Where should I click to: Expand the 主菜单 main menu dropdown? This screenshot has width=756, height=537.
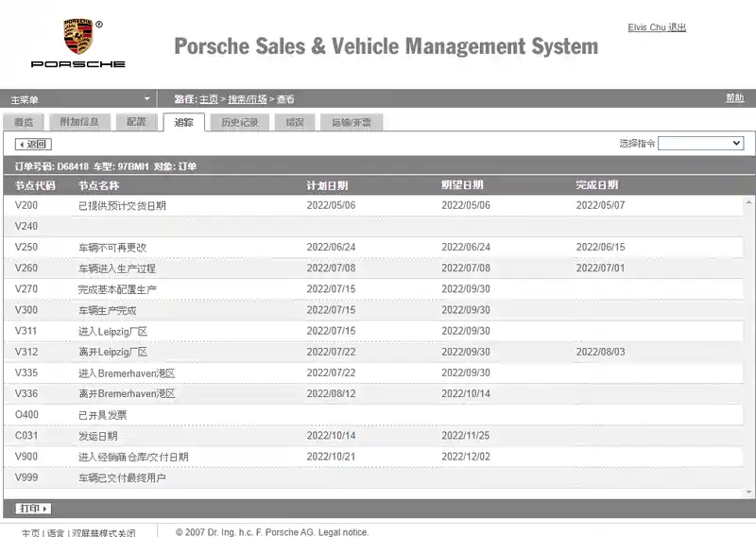coord(146,98)
